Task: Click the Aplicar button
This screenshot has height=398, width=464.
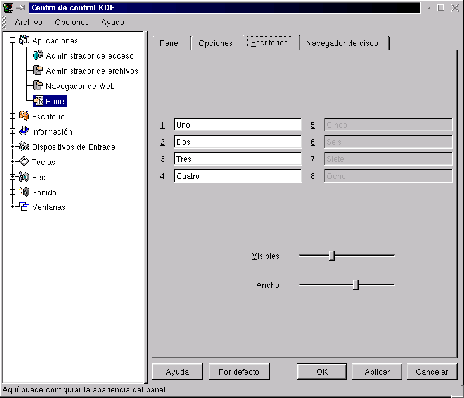Action: pyautogui.click(x=377, y=372)
